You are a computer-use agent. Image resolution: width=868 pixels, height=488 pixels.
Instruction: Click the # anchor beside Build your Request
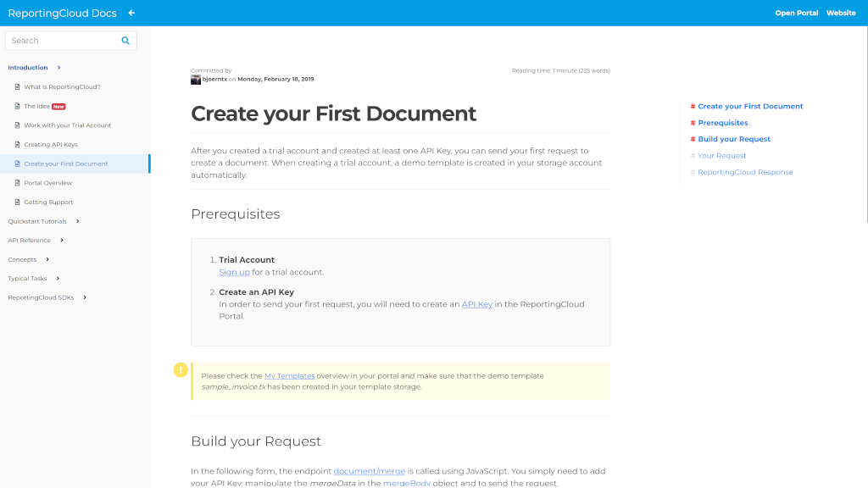coord(694,139)
